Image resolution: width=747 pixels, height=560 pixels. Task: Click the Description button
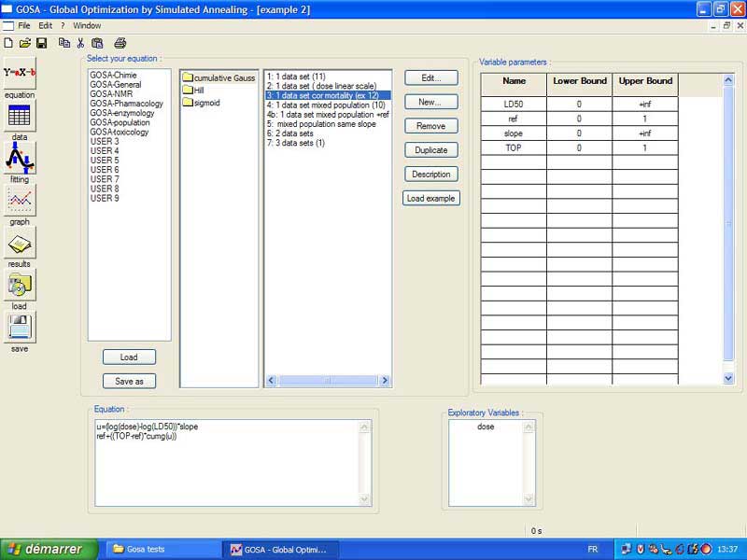click(431, 175)
